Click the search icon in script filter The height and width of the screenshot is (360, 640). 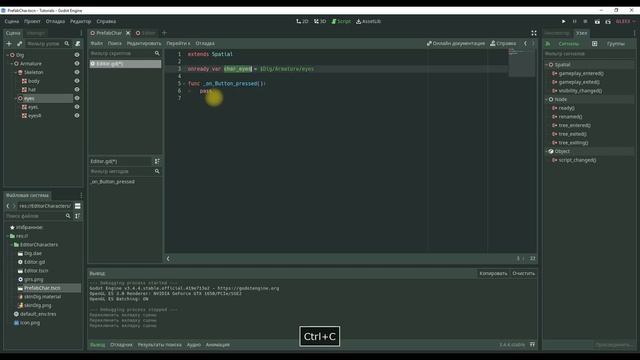(x=157, y=53)
